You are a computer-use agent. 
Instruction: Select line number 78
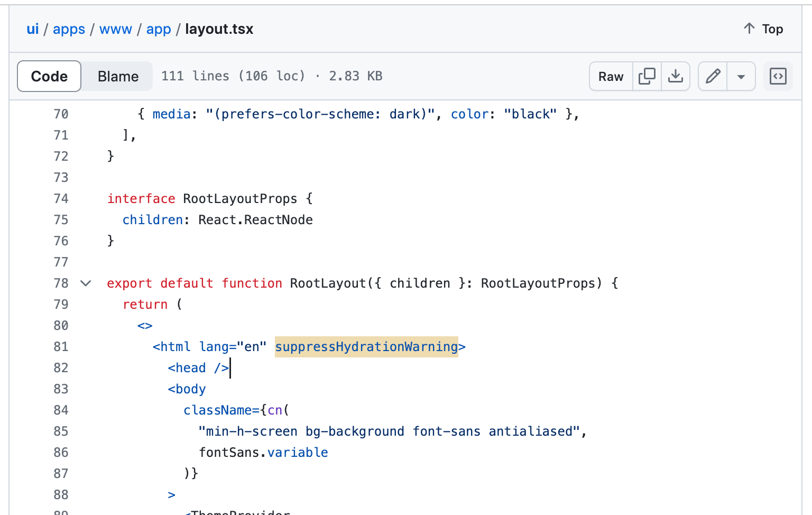pos(61,283)
